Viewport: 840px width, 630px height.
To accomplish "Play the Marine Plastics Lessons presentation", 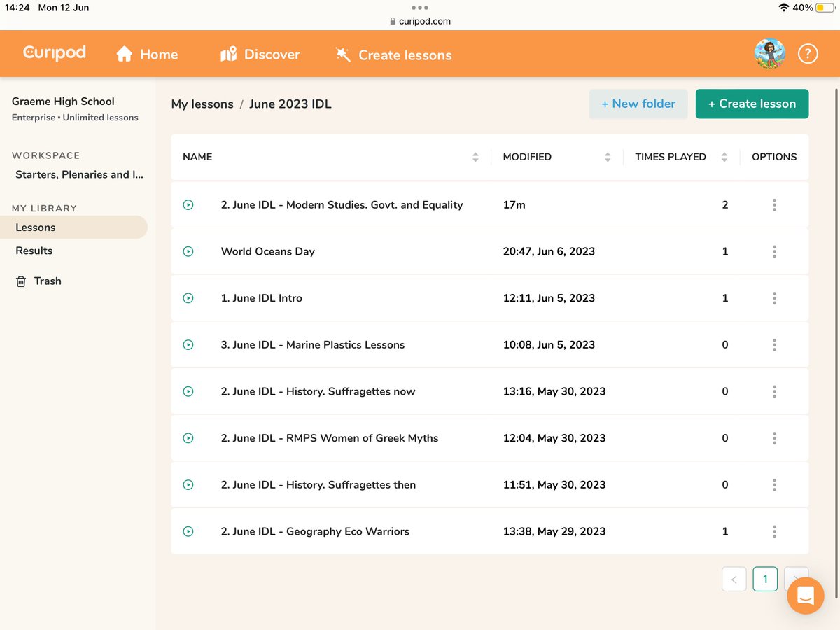I will tap(188, 344).
